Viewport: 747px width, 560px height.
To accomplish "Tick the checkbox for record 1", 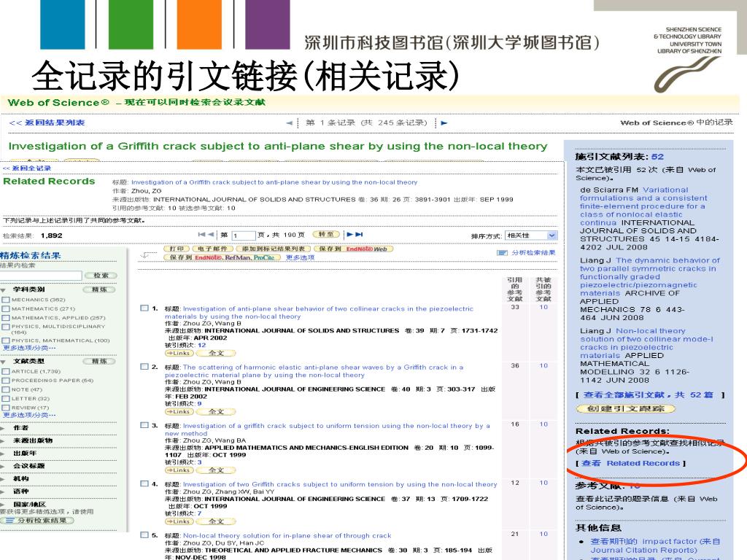I will coord(144,308).
